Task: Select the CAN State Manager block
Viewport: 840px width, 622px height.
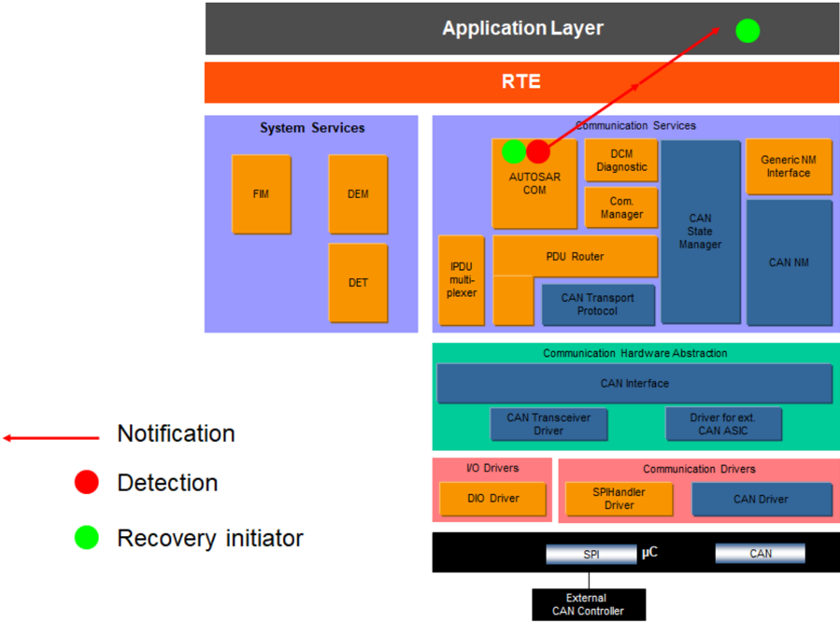Action: 701,232
